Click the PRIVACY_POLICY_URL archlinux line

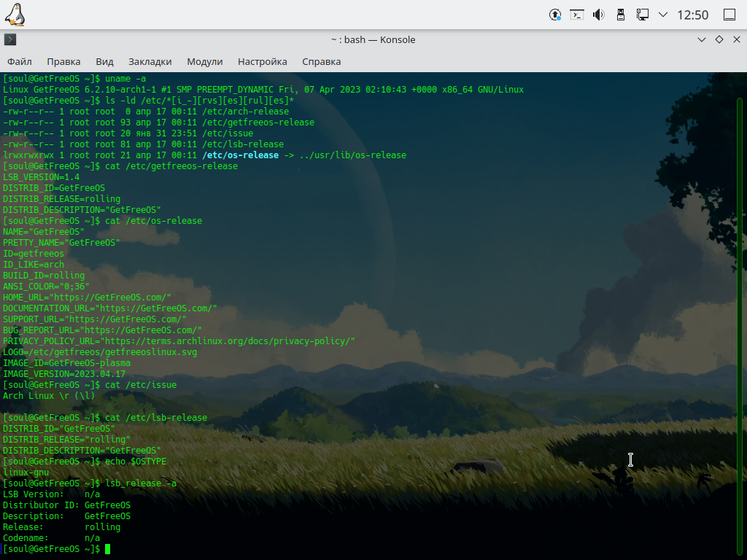(179, 341)
